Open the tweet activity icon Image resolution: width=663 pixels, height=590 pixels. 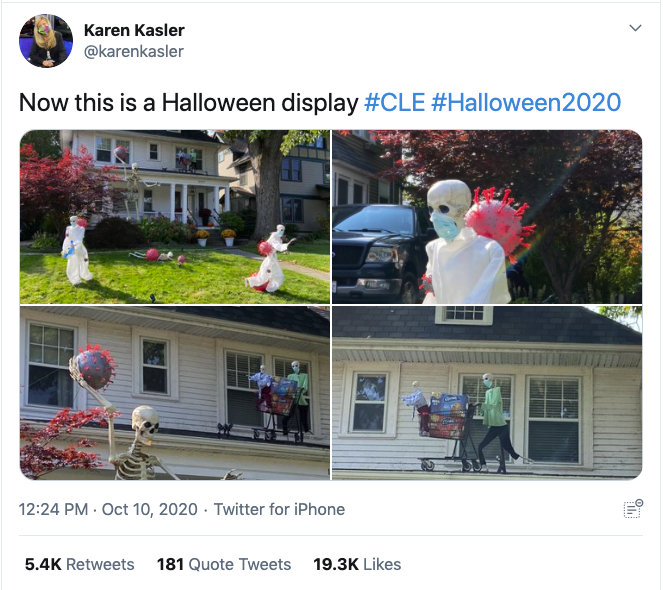(633, 509)
